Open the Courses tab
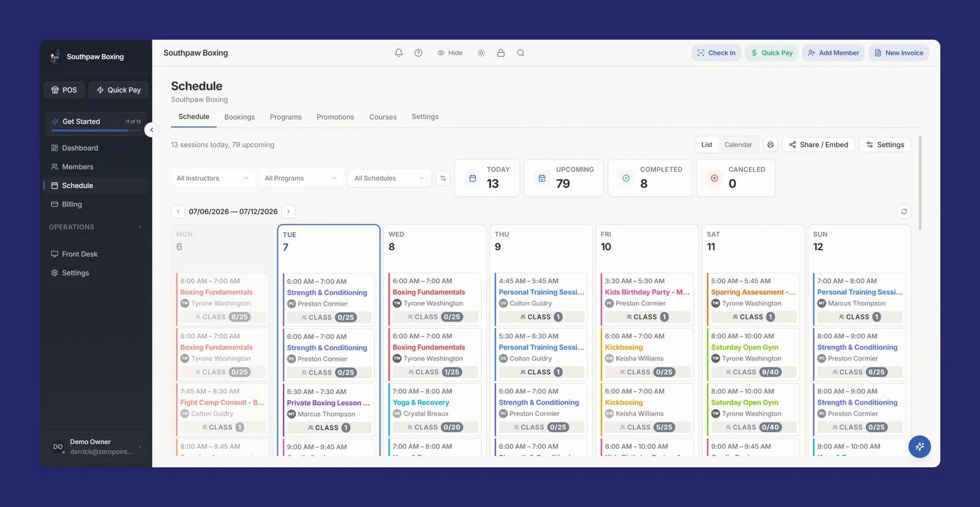The height and width of the screenshot is (507, 980). click(x=383, y=117)
